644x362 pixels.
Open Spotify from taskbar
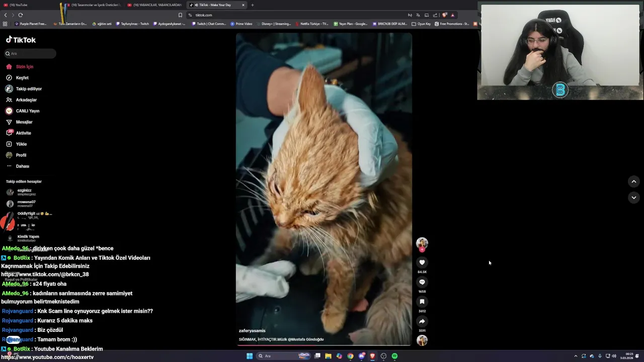[394, 356]
